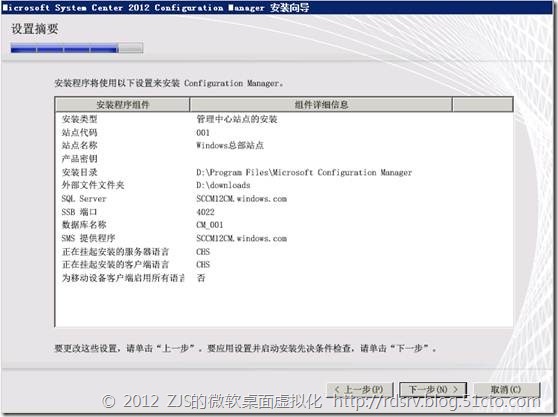Select SQL Server's SCCM12CM.windows.com value
Image resolution: width=558 pixels, height=417 pixels.
click(x=242, y=199)
